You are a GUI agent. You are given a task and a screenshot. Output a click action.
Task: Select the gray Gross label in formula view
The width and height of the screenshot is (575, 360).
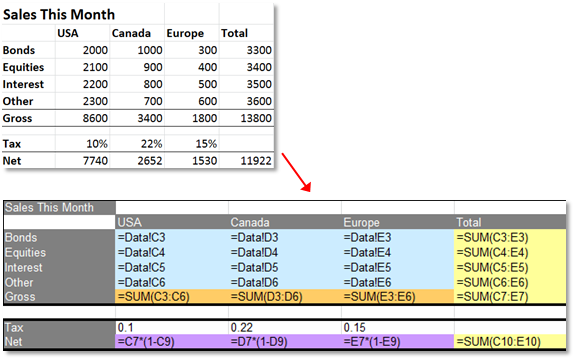(59, 297)
